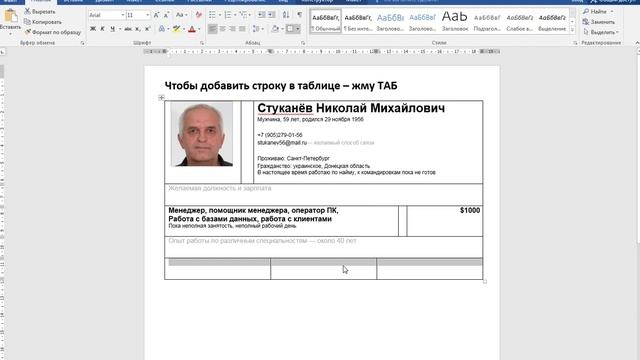This screenshot has width=640, height=360.
Task: Open the font color dropdown arrow
Action: point(199,29)
